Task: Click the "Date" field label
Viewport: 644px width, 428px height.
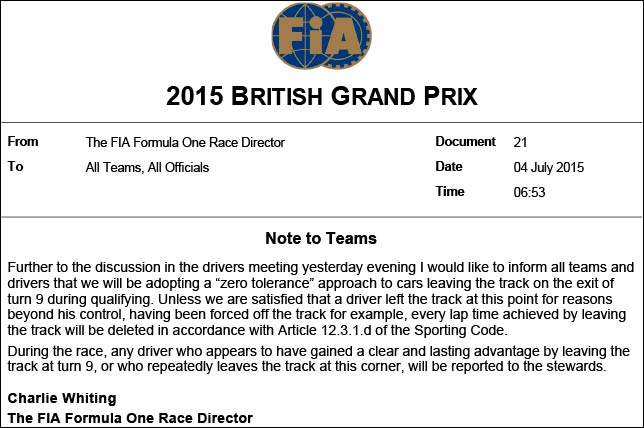Action: 449,167
